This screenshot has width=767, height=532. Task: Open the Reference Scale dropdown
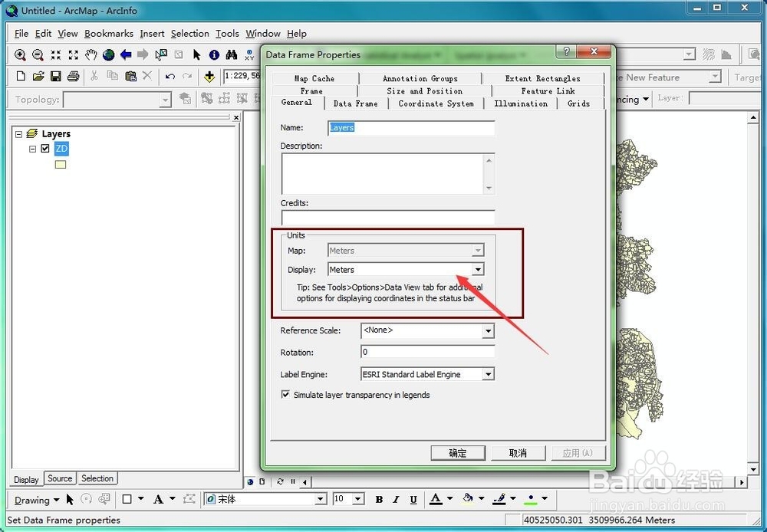pos(488,331)
